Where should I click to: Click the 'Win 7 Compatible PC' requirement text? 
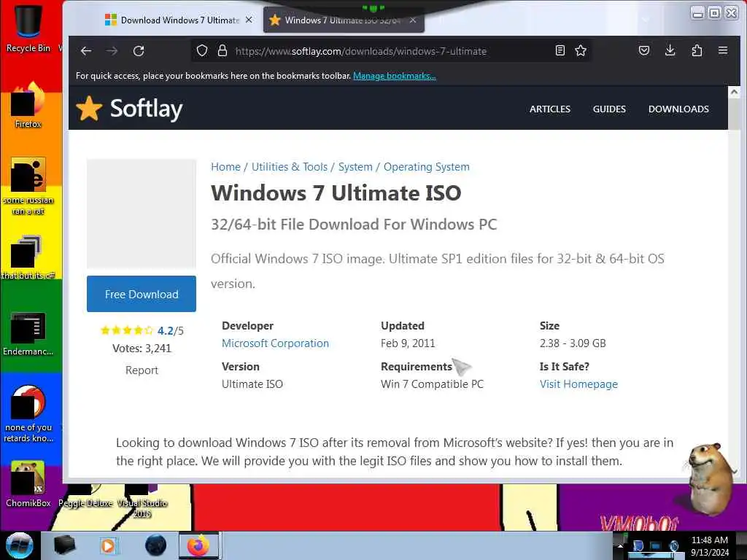pos(432,384)
